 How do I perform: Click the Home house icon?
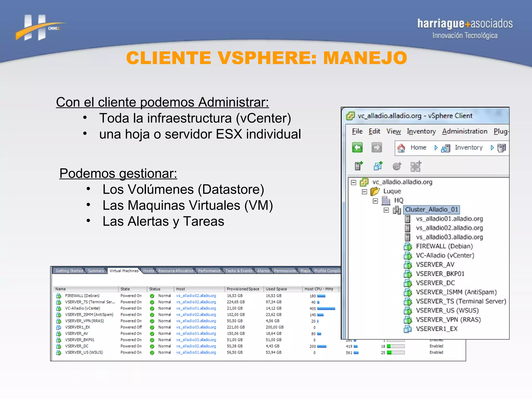tap(401, 148)
